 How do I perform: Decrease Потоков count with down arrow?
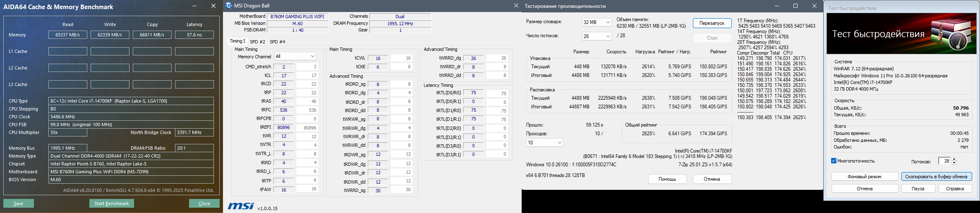tap(954, 163)
